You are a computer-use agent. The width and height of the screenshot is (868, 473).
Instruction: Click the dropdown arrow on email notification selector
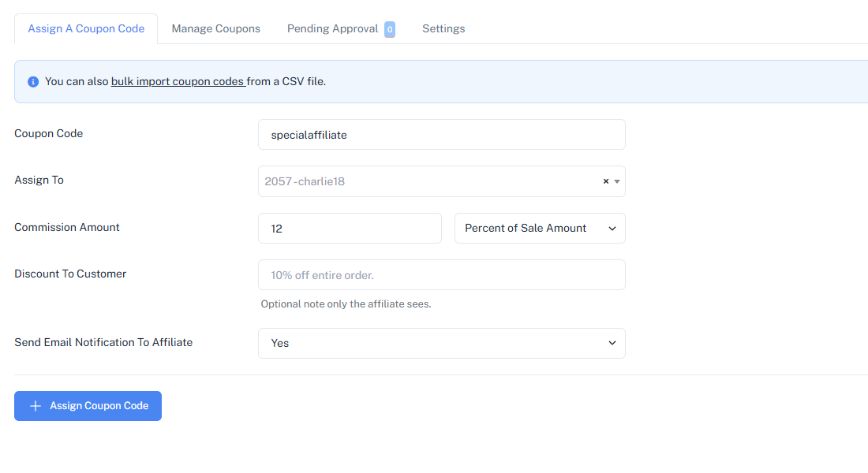point(612,343)
